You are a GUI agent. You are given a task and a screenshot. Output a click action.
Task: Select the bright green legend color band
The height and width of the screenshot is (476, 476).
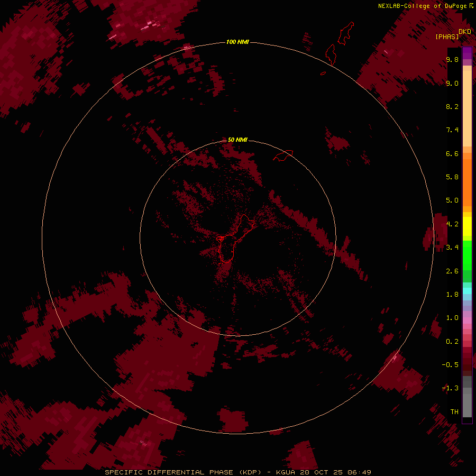click(x=467, y=255)
